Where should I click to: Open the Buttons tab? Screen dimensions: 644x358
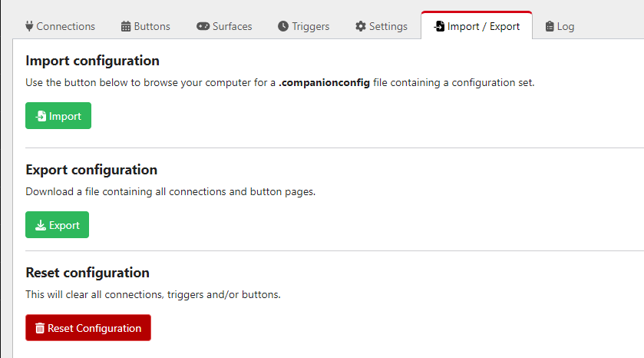tap(145, 26)
